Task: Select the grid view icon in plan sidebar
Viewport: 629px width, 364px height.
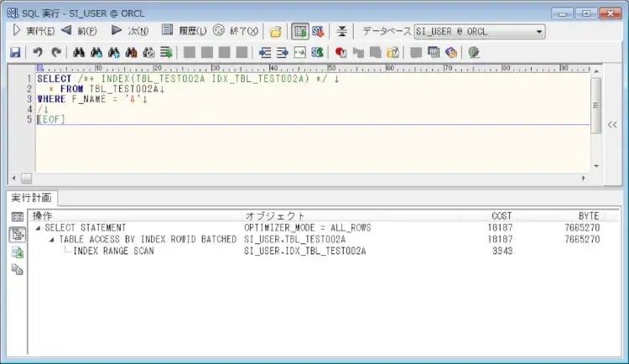Action: click(18, 217)
